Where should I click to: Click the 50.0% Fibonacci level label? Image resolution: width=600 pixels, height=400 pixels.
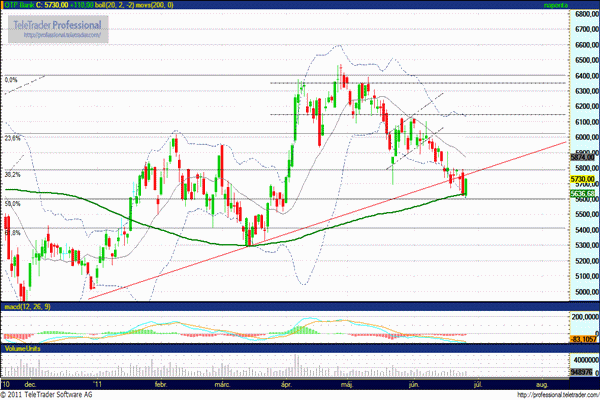[13, 203]
